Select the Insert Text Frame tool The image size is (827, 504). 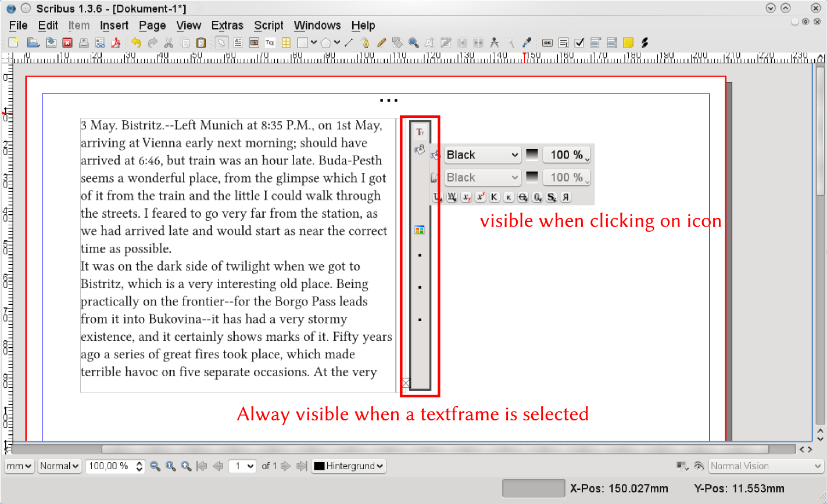tap(238, 42)
